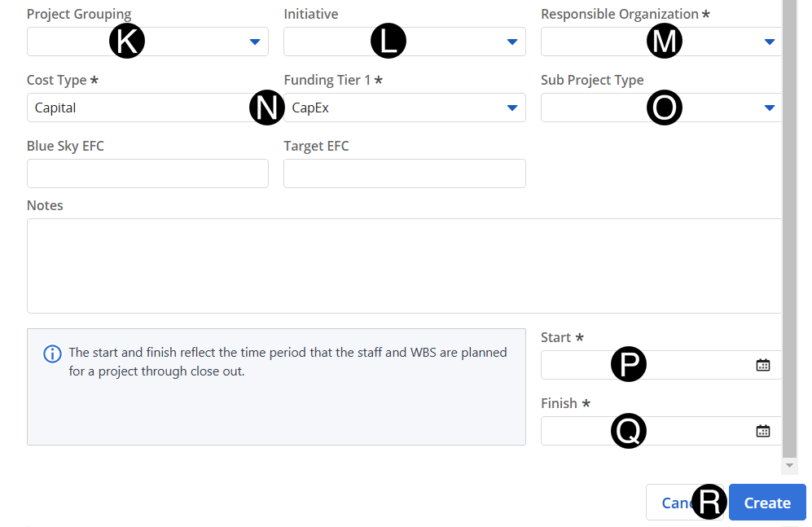The width and height of the screenshot is (812, 527).
Task: Open the Finish date calendar picker
Action: coord(762,431)
